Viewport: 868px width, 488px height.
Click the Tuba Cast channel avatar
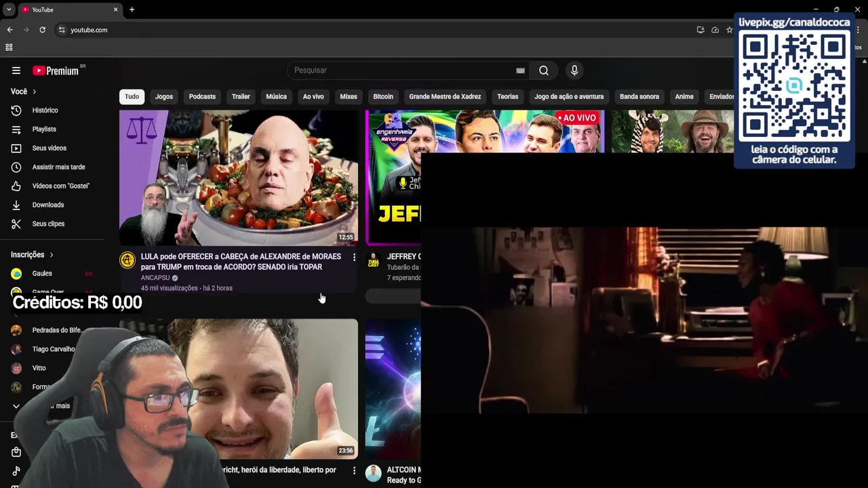tap(374, 260)
